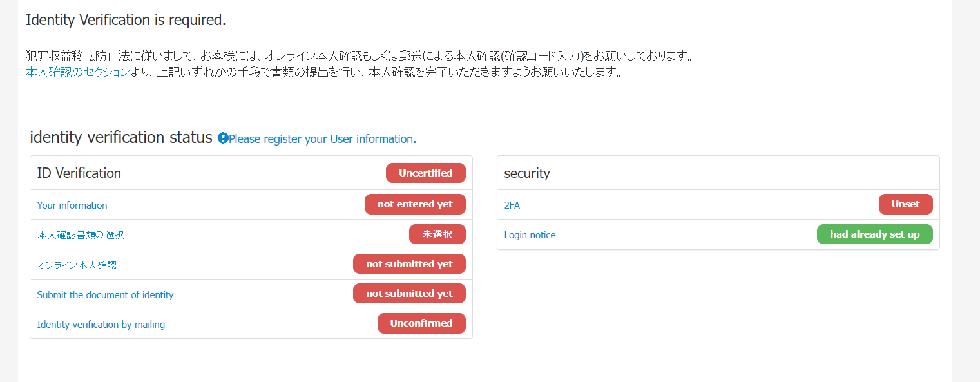Image resolution: width=980 pixels, height=382 pixels.
Task: Click the red 'Unset' 2FA badge
Action: [x=906, y=204]
